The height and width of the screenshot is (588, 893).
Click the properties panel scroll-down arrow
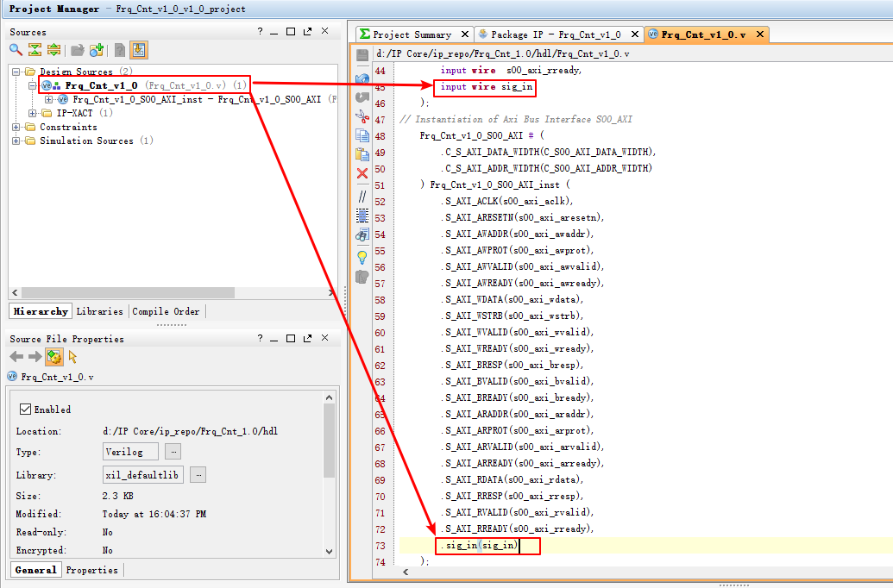coord(330,550)
